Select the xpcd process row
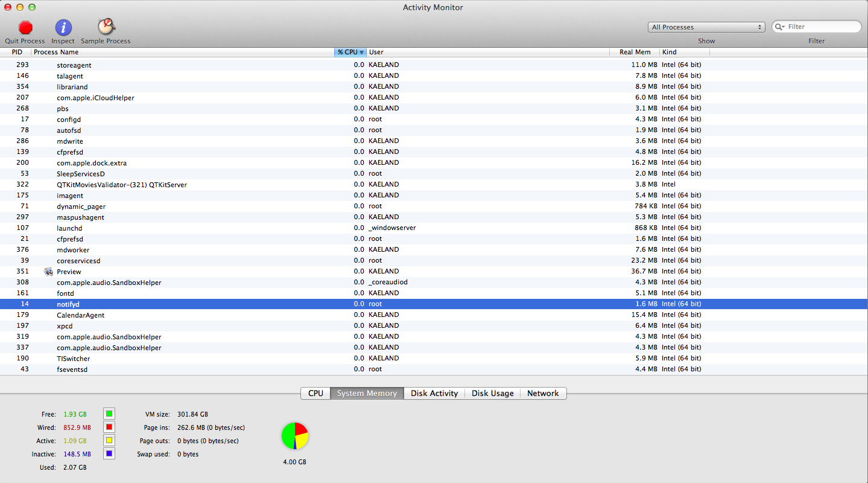Screen dimensions: 868x483 click(x=434, y=326)
